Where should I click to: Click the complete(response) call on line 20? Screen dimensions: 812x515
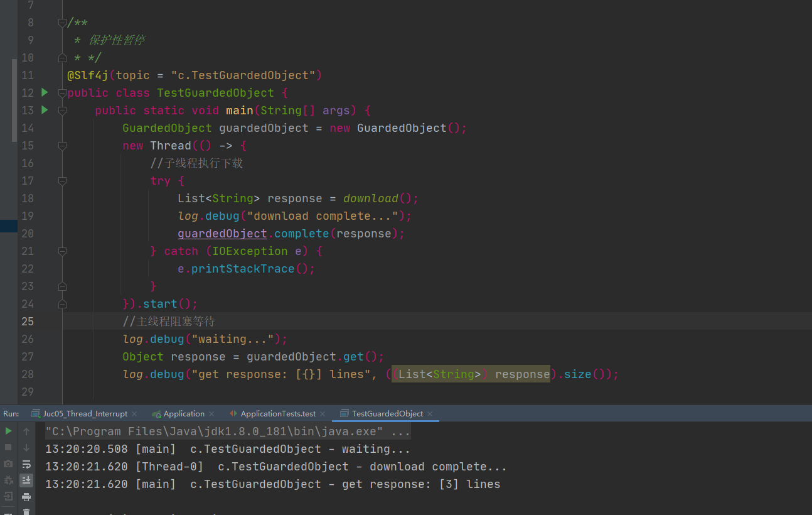(336, 234)
